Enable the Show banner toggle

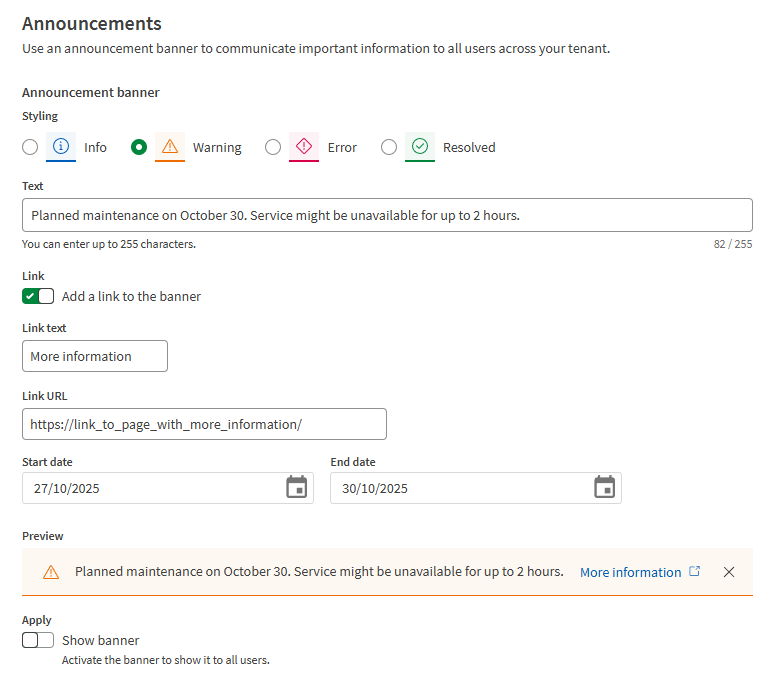click(38, 640)
